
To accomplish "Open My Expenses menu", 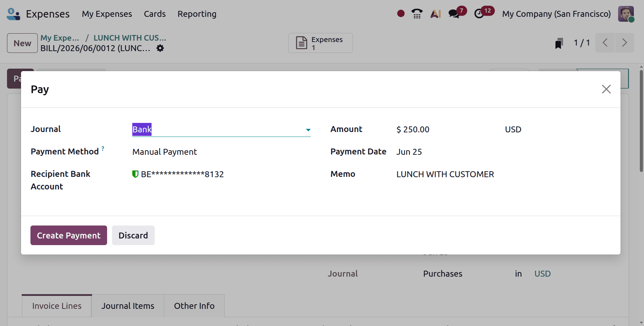I will point(107,14).
